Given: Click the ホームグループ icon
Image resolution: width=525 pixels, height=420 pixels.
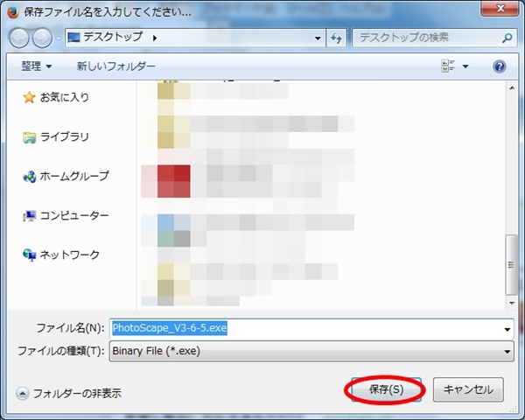Looking at the screenshot, I should click(x=29, y=177).
